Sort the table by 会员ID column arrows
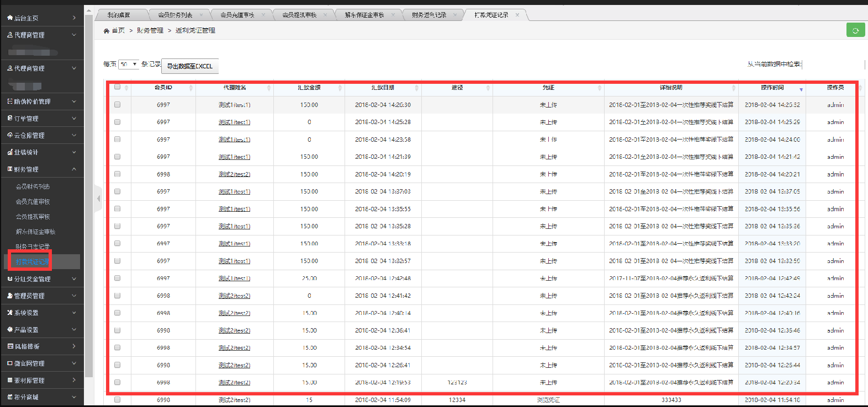 190,88
